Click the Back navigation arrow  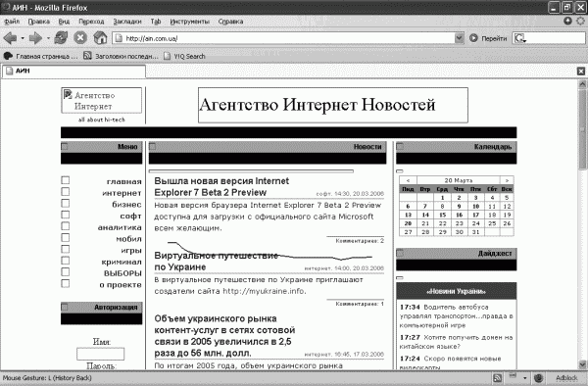10,38
